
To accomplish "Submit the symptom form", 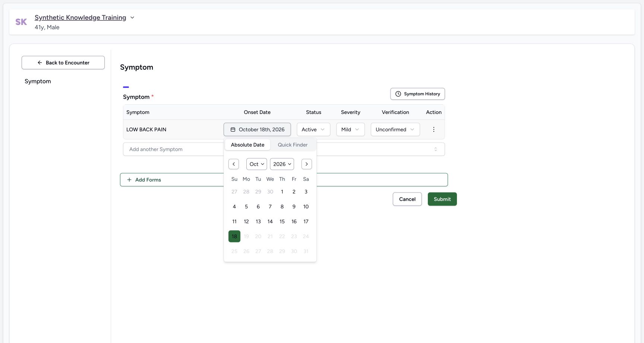I will pos(442,199).
